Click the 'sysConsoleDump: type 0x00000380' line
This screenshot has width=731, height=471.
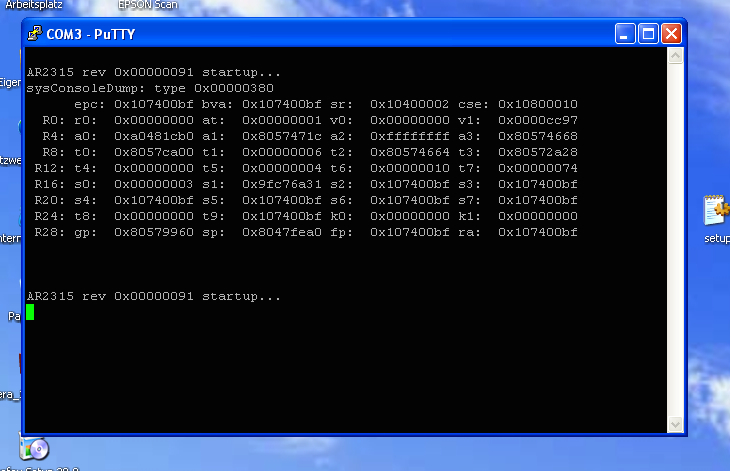coord(150,88)
